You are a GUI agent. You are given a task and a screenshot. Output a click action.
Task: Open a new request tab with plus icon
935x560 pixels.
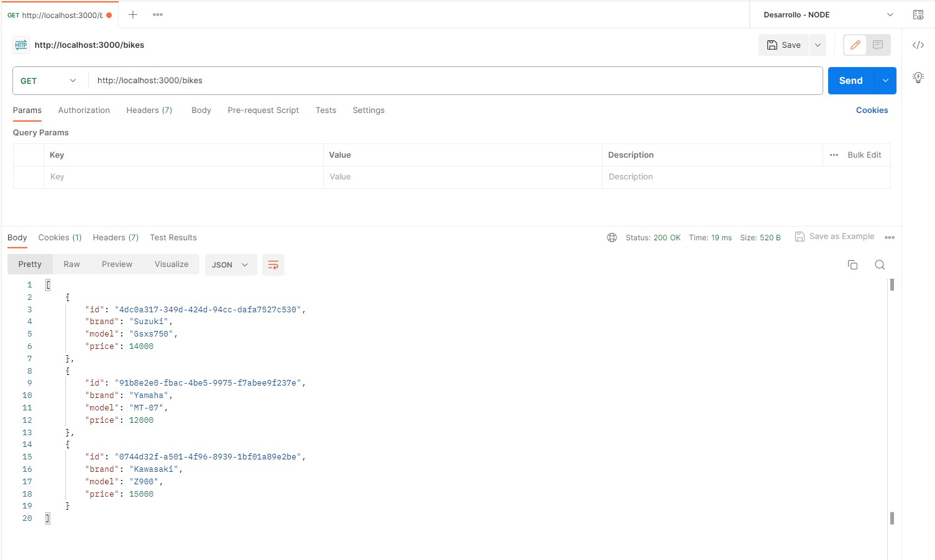[x=133, y=14]
